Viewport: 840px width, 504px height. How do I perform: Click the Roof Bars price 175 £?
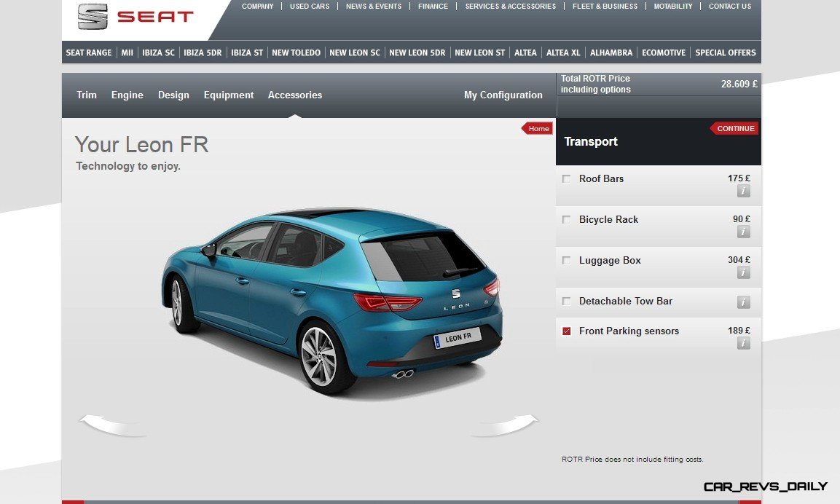pyautogui.click(x=739, y=178)
